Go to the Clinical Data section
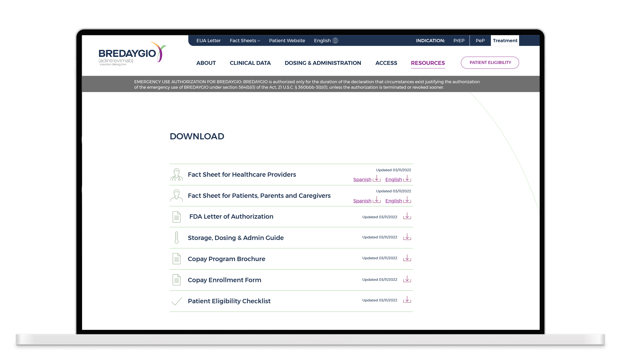This screenshot has width=619, height=364. pos(250,63)
